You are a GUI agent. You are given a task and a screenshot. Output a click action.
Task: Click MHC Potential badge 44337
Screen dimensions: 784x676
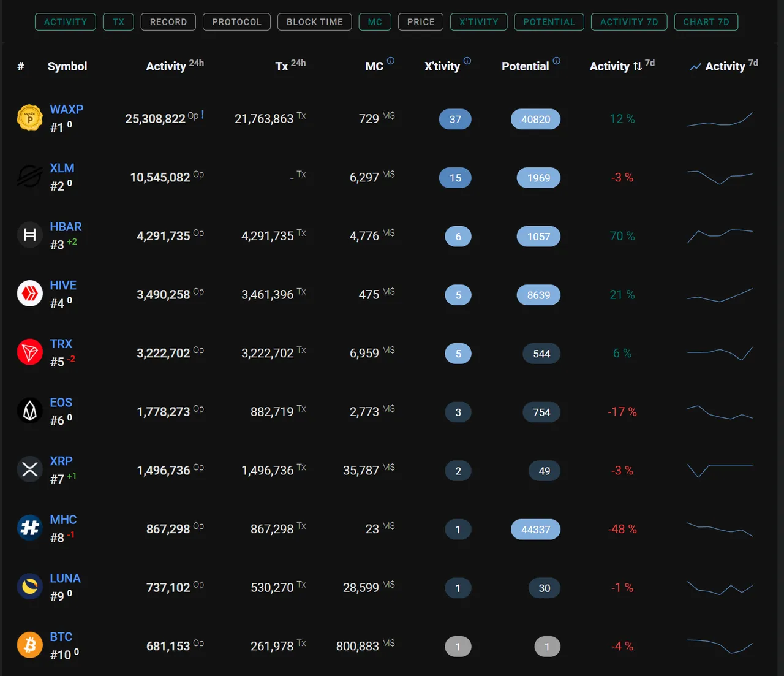point(536,529)
